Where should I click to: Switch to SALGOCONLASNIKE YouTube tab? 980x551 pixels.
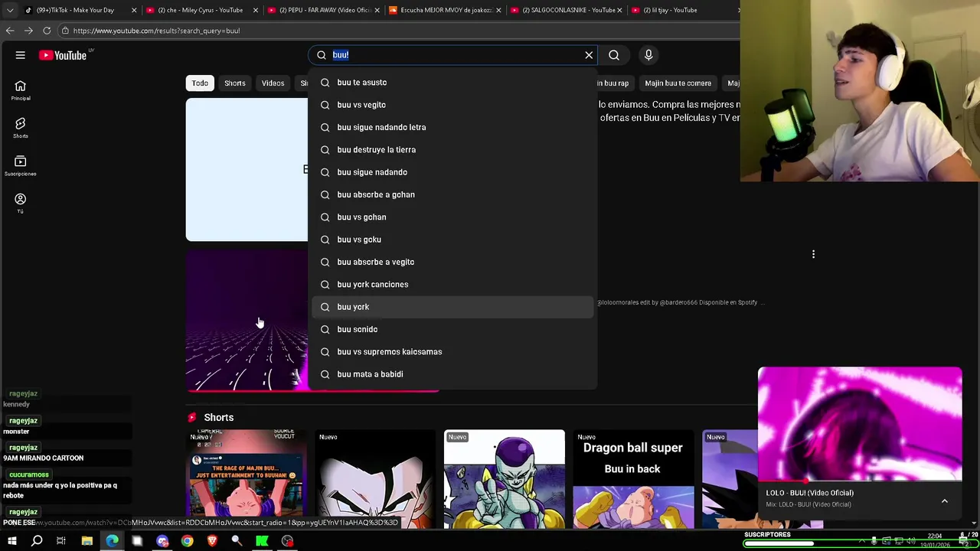[568, 10]
